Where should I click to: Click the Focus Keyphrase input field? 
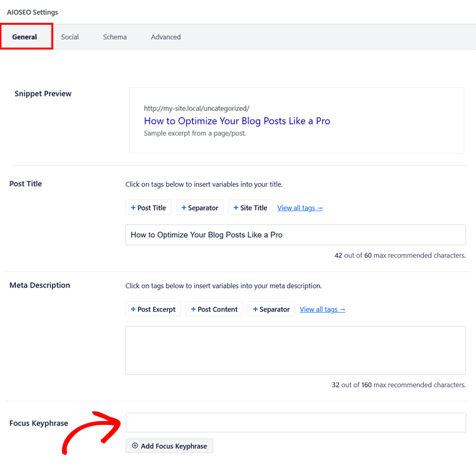tap(296, 422)
